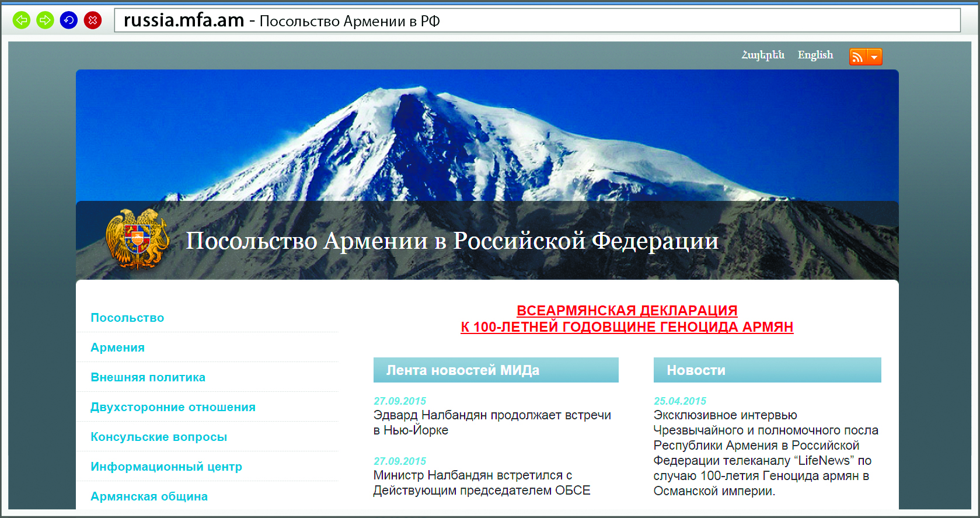The width and height of the screenshot is (980, 518).
Task: Click the Armenian coat of arms logo
Action: coord(137,239)
